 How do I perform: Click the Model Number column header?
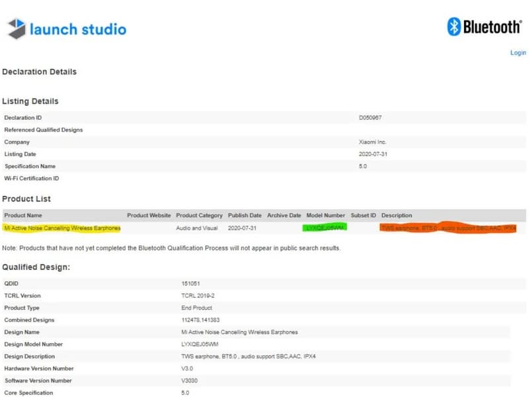tap(326, 216)
